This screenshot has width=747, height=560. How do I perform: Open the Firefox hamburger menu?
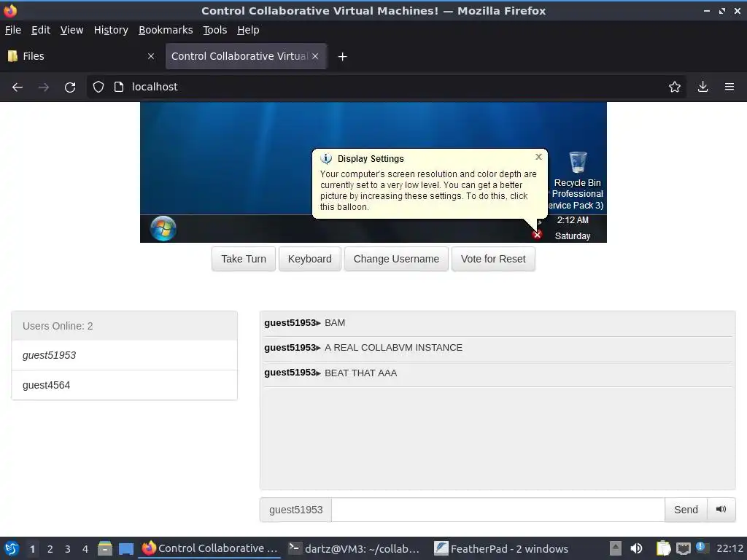tap(729, 87)
